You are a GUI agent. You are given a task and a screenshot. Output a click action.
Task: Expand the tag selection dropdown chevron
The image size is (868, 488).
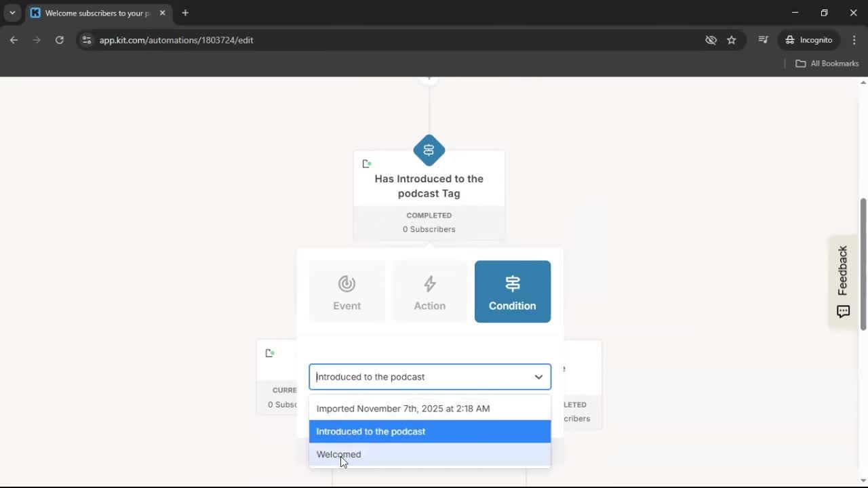[x=538, y=377]
